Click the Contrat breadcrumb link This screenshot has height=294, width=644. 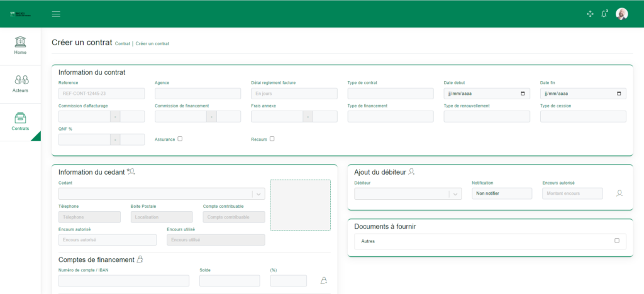[123, 44]
